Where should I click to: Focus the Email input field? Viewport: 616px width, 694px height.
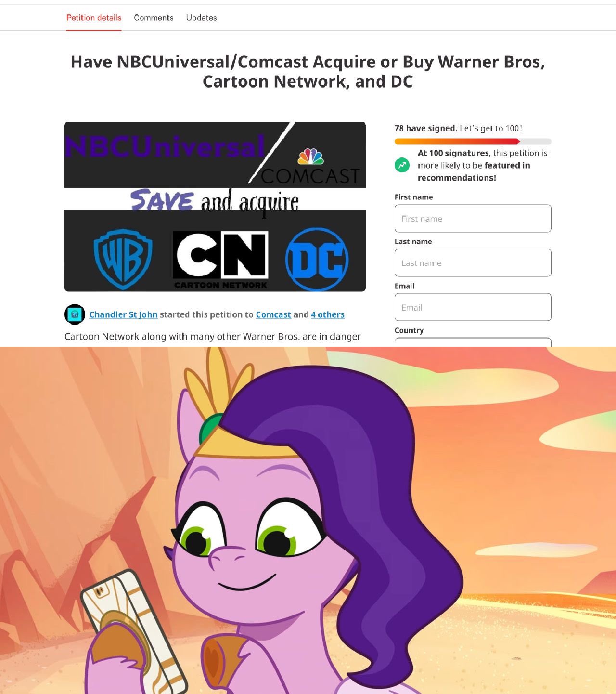(473, 307)
